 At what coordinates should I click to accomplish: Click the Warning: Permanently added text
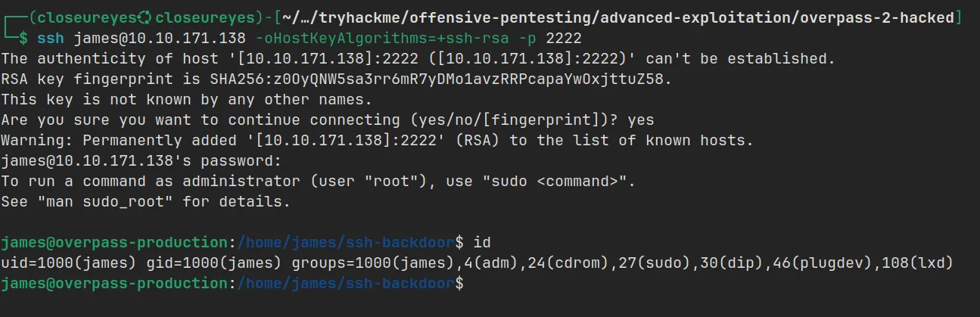(112, 140)
